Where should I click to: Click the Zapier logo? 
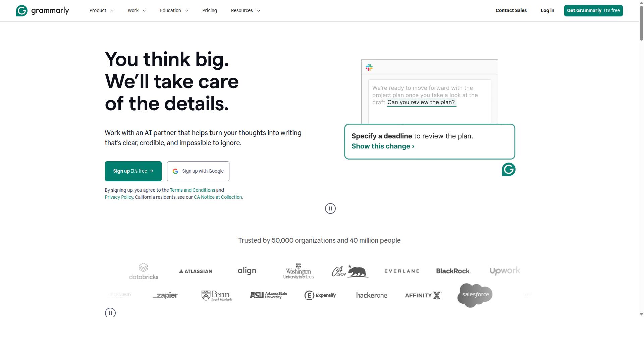point(165,295)
